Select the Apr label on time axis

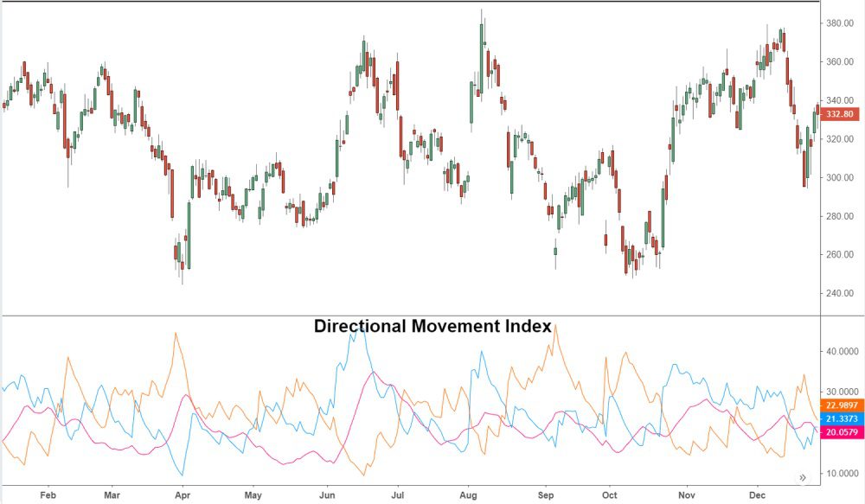(x=183, y=495)
